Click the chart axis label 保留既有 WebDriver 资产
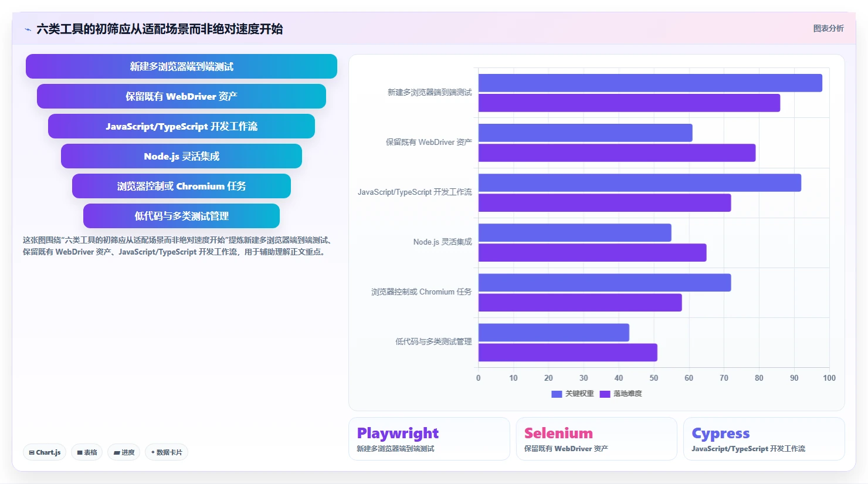The width and height of the screenshot is (868, 484). 429,142
